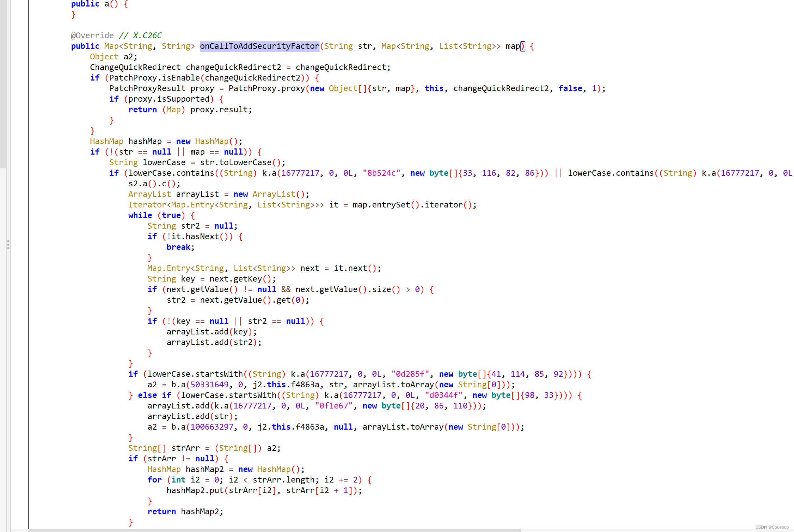Click the number 50331649
The height and width of the screenshot is (532, 794).
[x=209, y=385]
